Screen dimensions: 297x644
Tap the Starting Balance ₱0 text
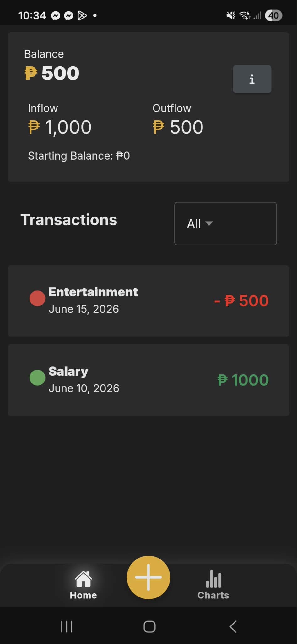click(79, 156)
